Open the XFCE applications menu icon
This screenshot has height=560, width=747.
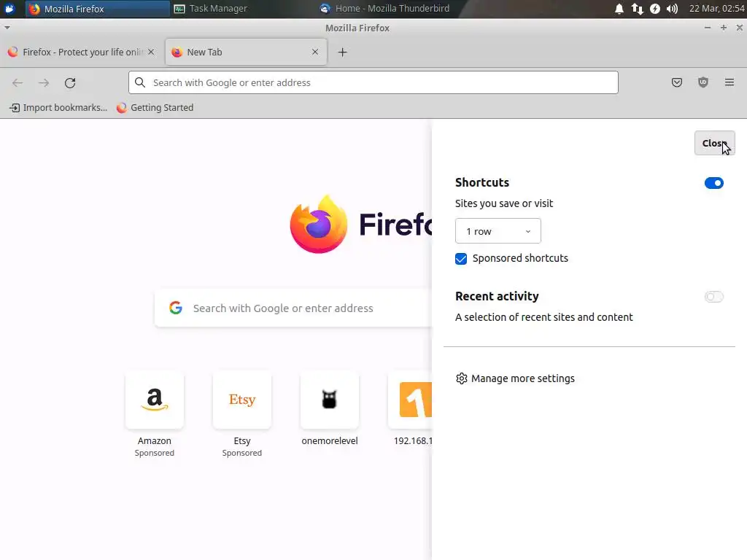tap(9, 9)
